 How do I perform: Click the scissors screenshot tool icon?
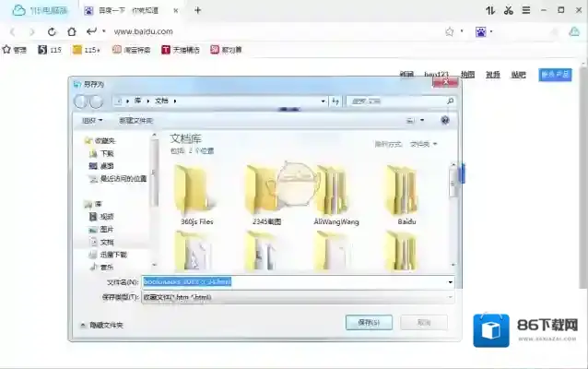coord(509,10)
